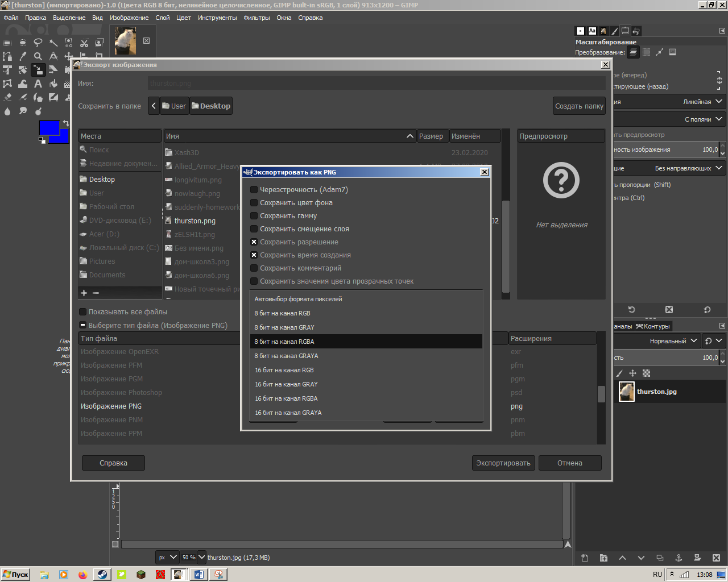Click the highlighted Scale tool
728x582 pixels.
pyautogui.click(x=38, y=70)
